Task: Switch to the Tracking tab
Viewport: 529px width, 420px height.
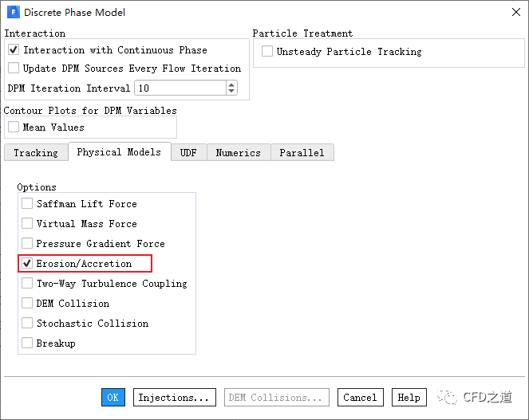Action: pos(35,153)
